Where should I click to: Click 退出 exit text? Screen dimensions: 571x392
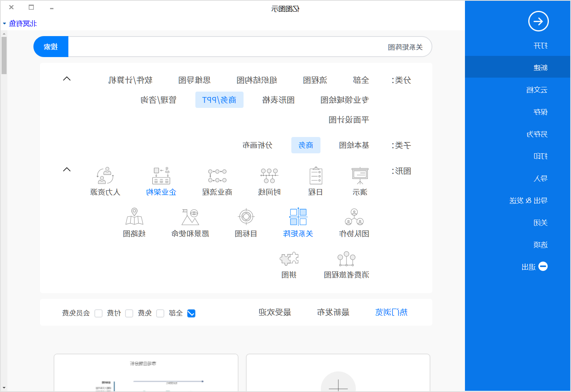tap(529, 267)
